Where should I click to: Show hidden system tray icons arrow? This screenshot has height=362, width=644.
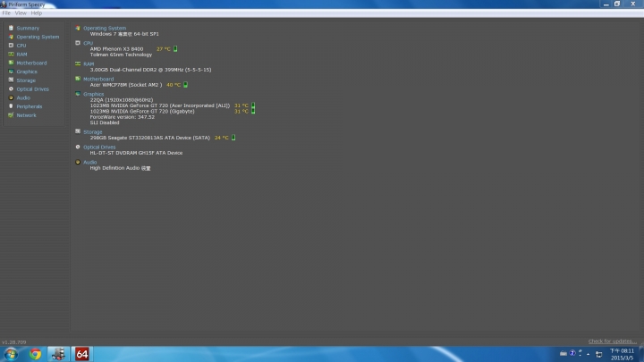point(589,354)
